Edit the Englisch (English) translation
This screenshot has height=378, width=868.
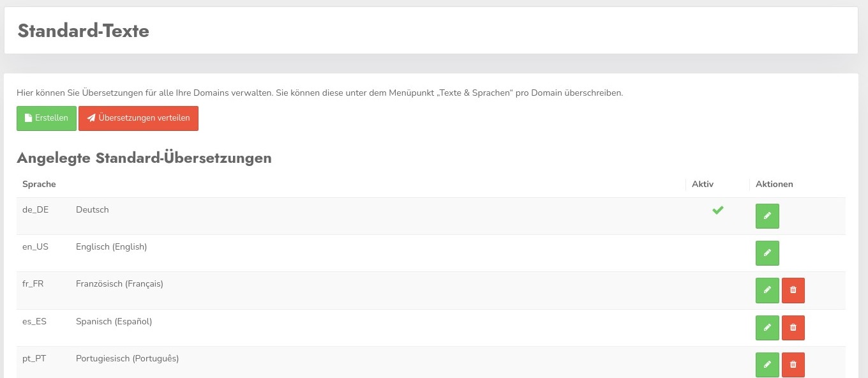[767, 253]
